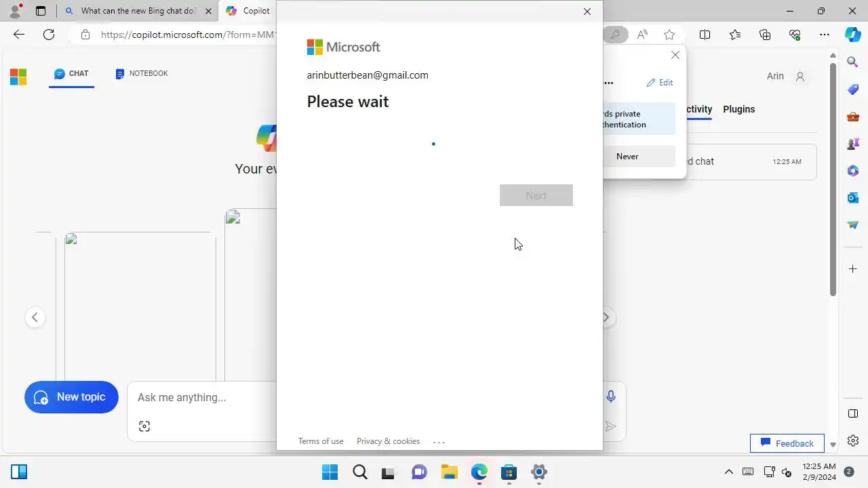This screenshot has width=868, height=488.
Task: Open the tab actions menu icon
Action: 41,11
